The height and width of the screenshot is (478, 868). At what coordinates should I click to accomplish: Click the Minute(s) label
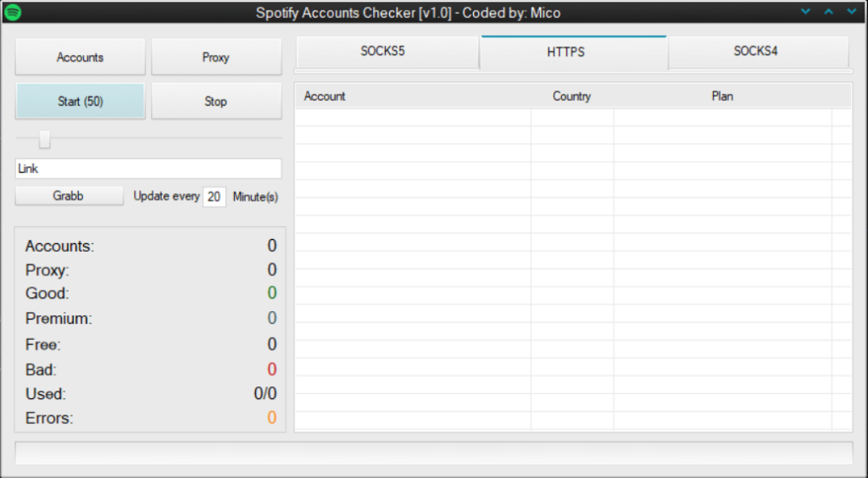point(255,197)
